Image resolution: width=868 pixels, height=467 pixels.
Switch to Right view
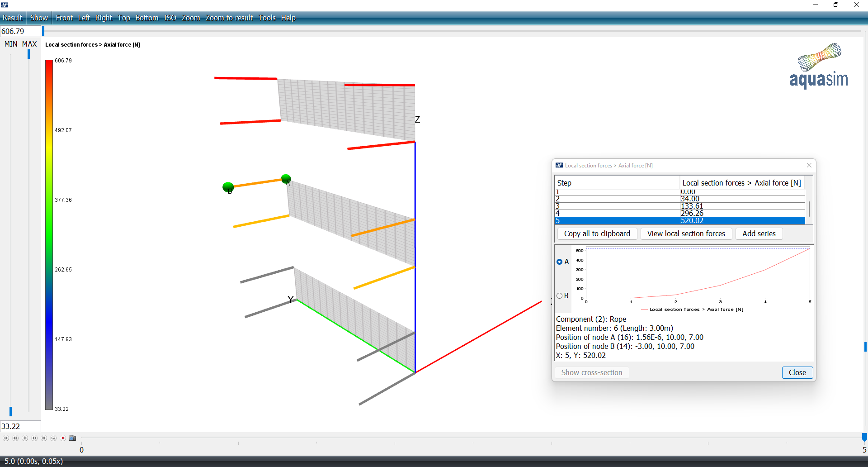tap(104, 18)
